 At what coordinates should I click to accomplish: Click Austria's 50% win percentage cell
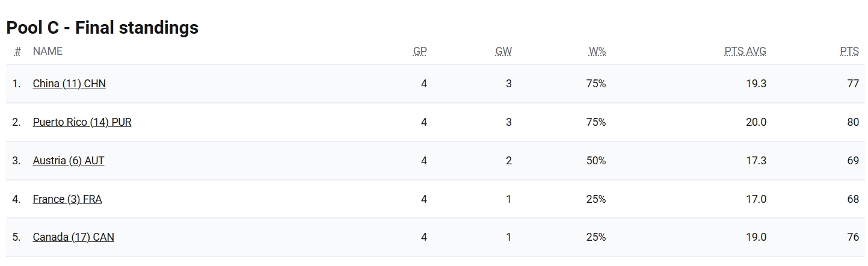coord(596,161)
